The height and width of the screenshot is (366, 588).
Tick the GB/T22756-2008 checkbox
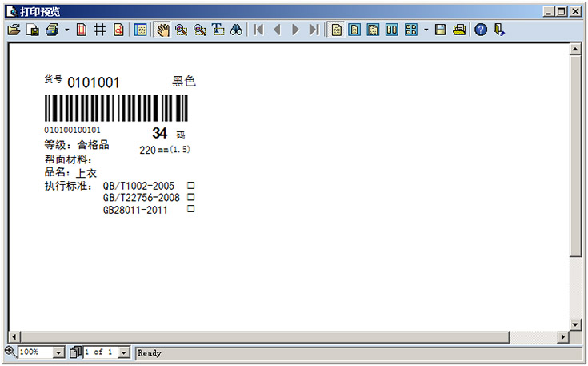click(191, 197)
